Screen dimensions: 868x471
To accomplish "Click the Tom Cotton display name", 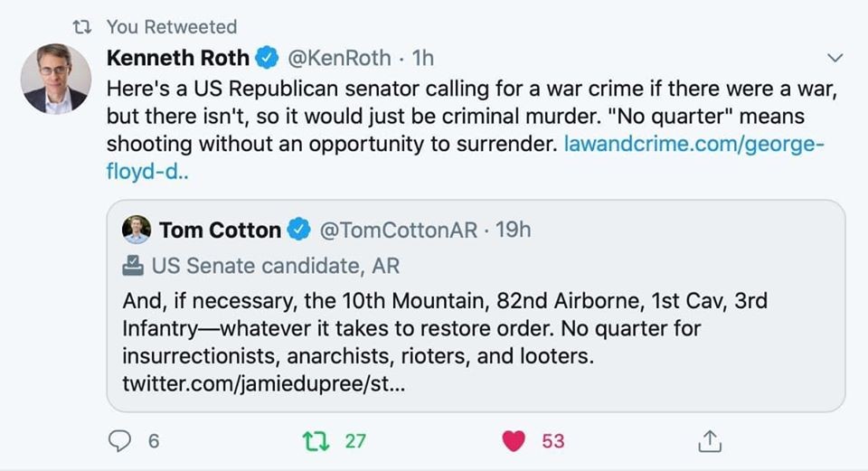I will (x=220, y=231).
